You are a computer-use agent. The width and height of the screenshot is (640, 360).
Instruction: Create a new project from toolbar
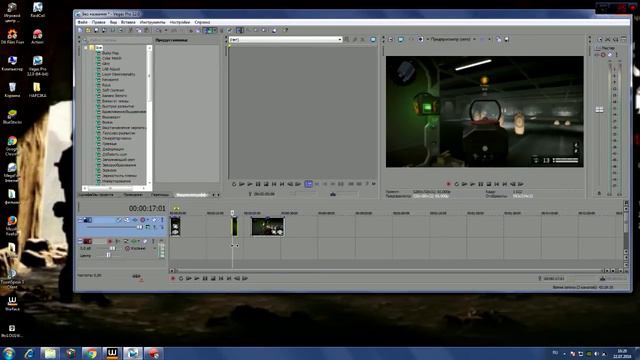80,30
